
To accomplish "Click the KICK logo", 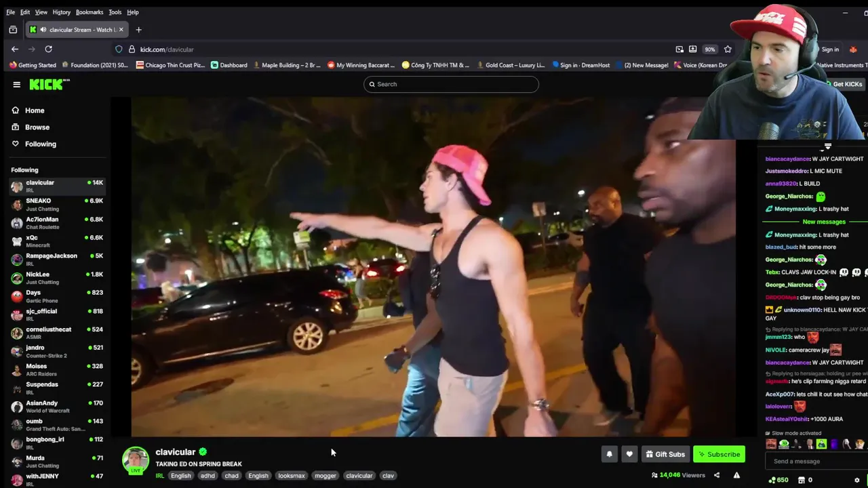I will 49,84.
